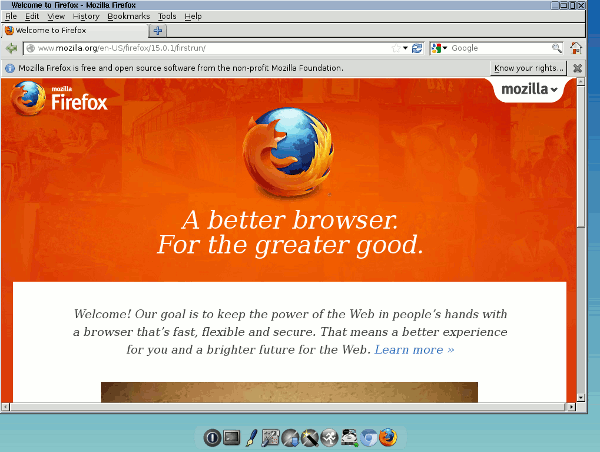Reload the current page
600x452 pixels.
pos(417,48)
